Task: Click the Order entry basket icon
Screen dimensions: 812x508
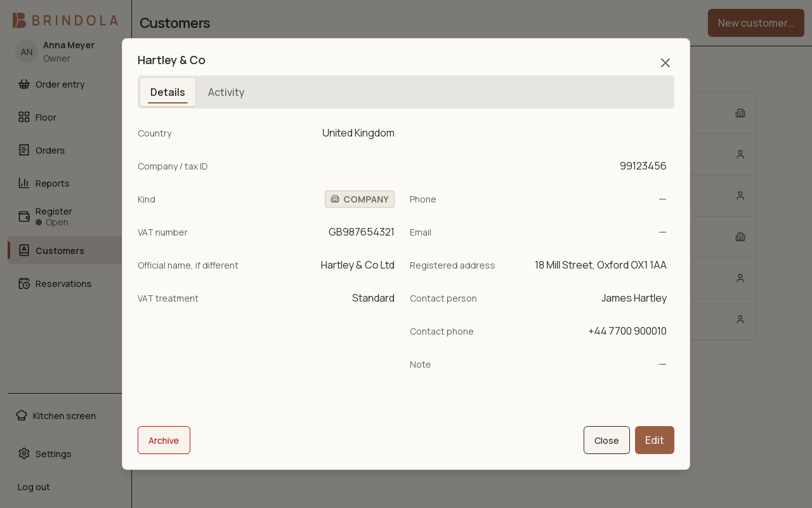Action: coord(24,84)
